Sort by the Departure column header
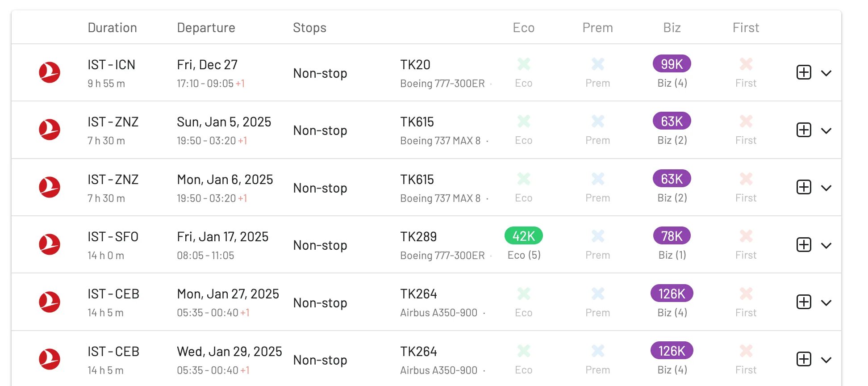 point(206,28)
